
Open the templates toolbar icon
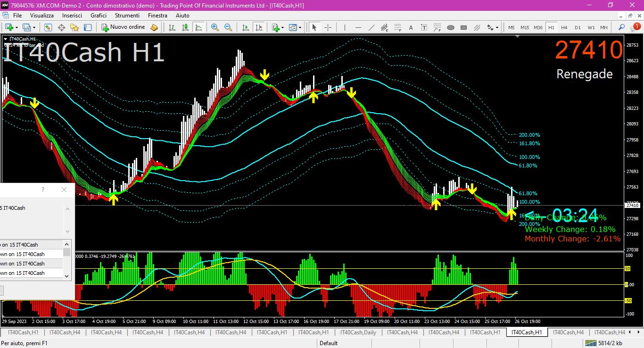pyautogui.click(x=293, y=27)
